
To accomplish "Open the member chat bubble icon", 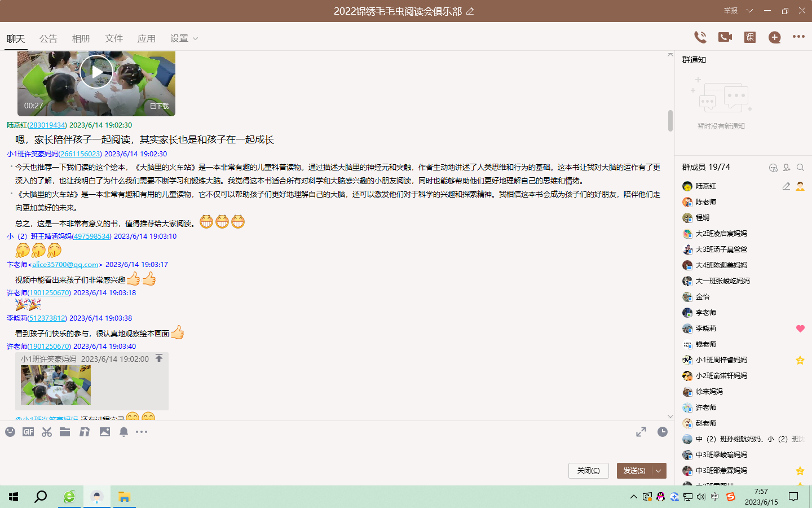I will tap(773, 168).
